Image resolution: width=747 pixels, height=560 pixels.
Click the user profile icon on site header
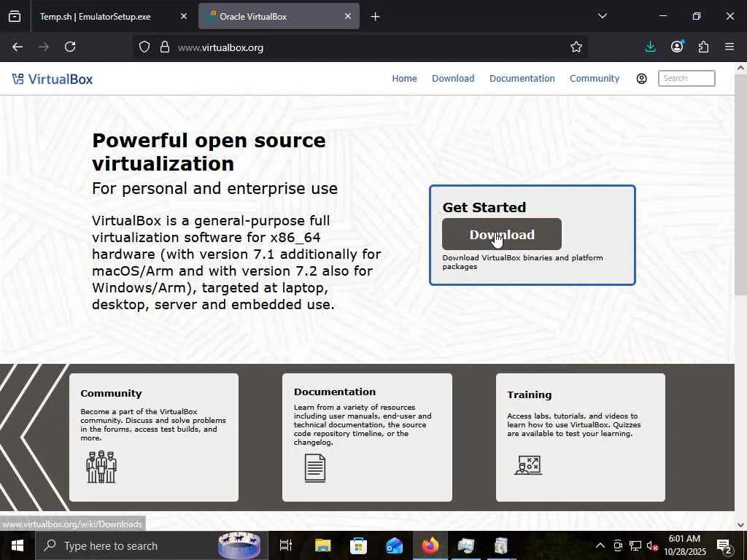tap(642, 79)
